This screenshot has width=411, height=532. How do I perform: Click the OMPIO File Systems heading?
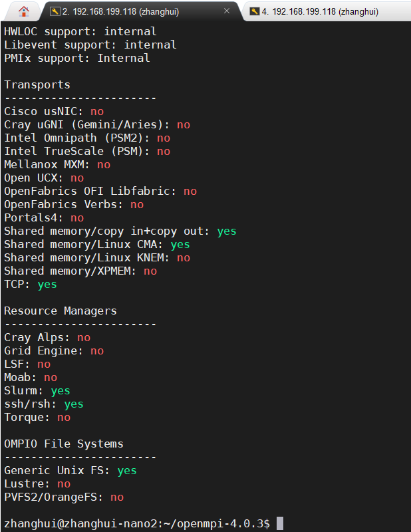point(64,444)
